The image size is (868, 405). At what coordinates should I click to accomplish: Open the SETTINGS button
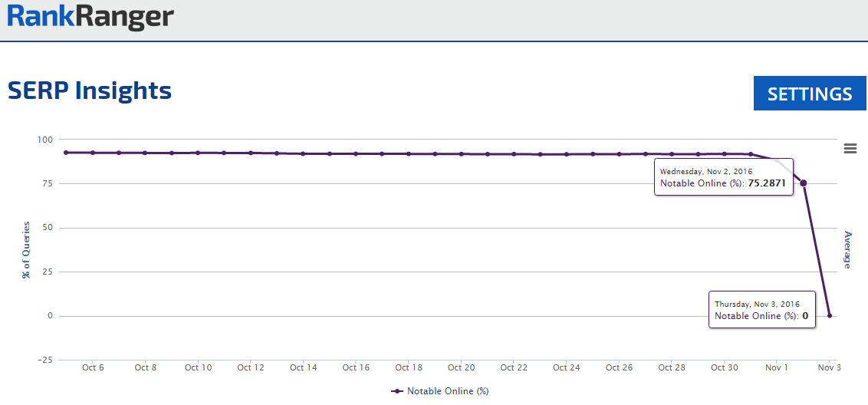point(810,94)
